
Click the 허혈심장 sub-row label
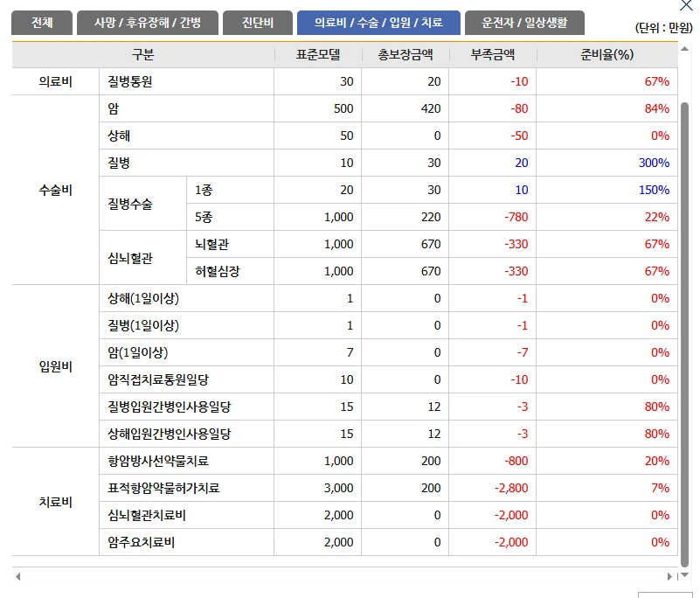click(218, 272)
